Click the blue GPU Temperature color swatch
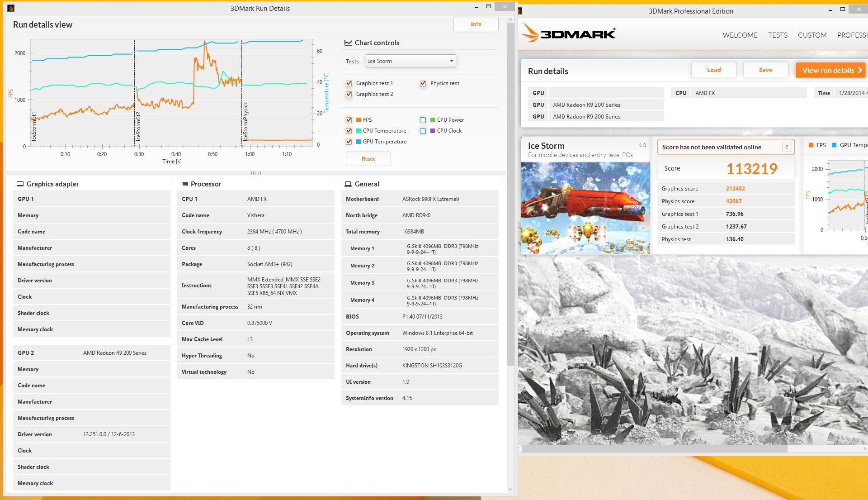Viewport: 868px width, 500px height. click(x=359, y=142)
